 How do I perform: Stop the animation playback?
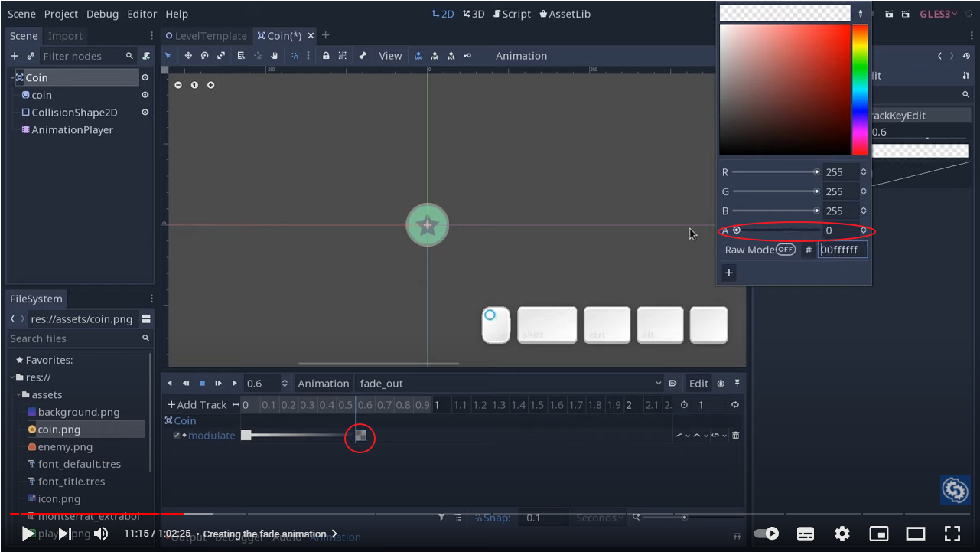tap(202, 384)
